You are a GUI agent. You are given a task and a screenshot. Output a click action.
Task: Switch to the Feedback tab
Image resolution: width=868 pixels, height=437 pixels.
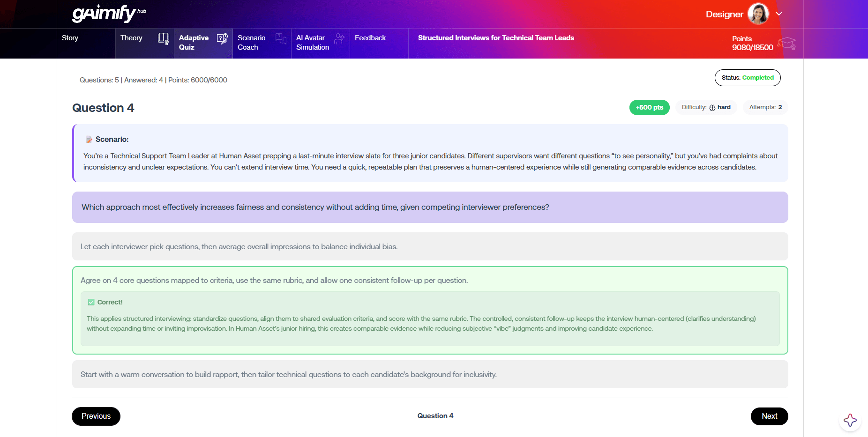point(370,38)
